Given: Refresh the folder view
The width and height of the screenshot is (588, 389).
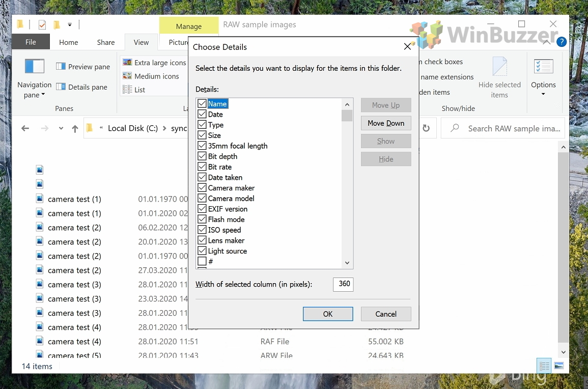Looking at the screenshot, I should [x=426, y=128].
